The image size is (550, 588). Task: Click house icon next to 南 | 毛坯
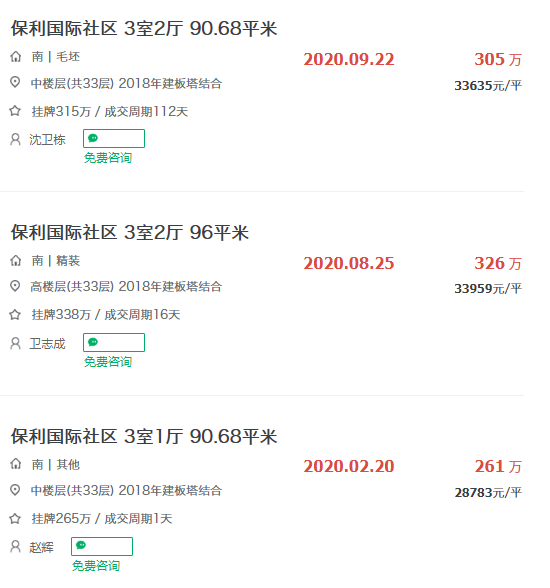[x=15, y=57]
